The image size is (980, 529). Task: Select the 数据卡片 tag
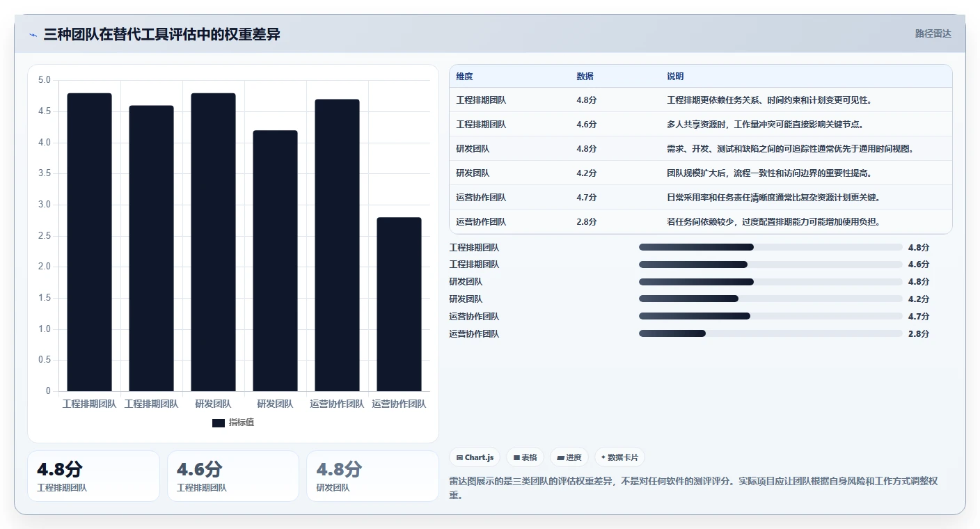[x=619, y=457]
